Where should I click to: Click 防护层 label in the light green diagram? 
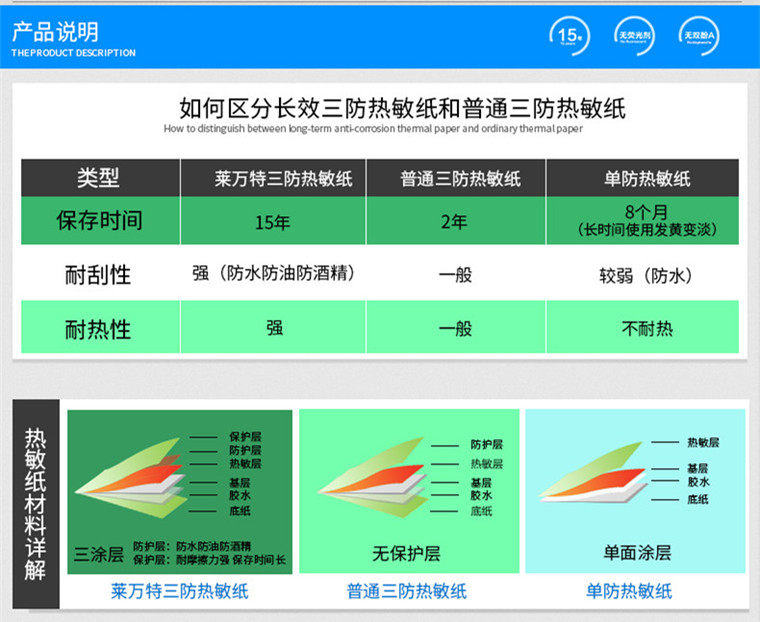click(487, 445)
